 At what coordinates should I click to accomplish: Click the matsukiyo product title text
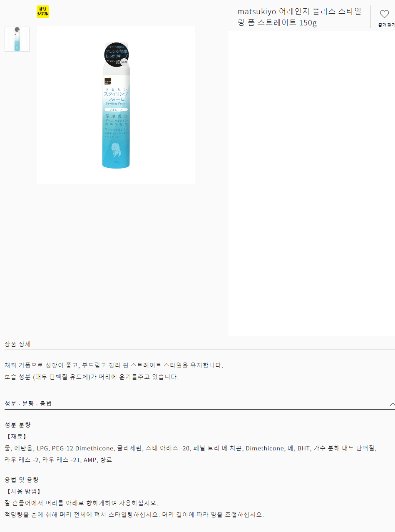click(300, 17)
